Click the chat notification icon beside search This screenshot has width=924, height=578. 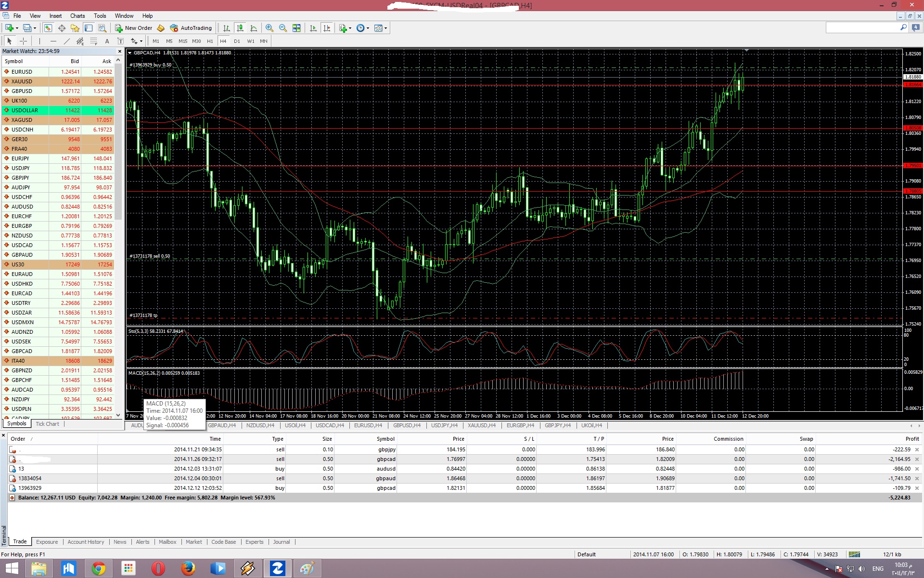(x=915, y=27)
